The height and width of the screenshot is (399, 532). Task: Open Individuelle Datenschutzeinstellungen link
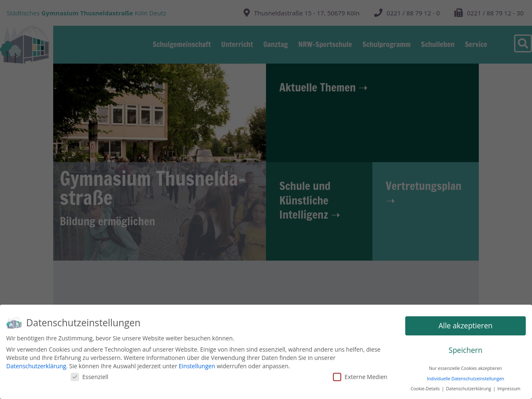[x=465, y=379]
